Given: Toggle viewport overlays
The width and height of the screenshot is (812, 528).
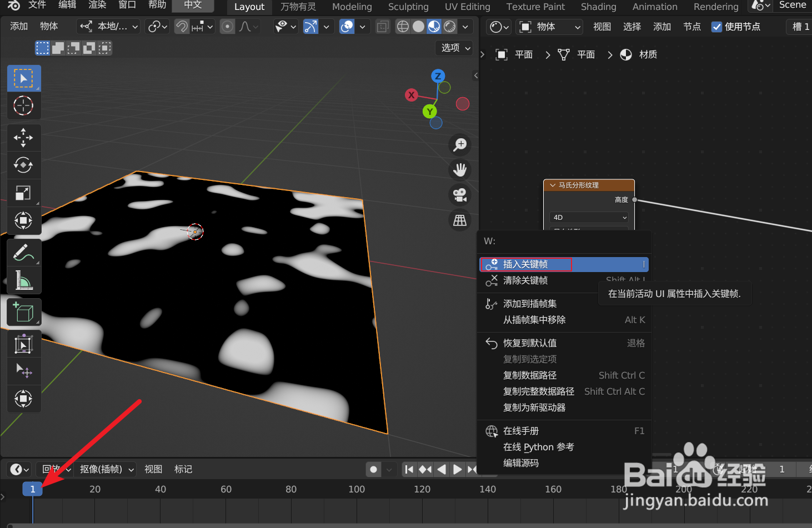Looking at the screenshot, I should pyautogui.click(x=347, y=26).
